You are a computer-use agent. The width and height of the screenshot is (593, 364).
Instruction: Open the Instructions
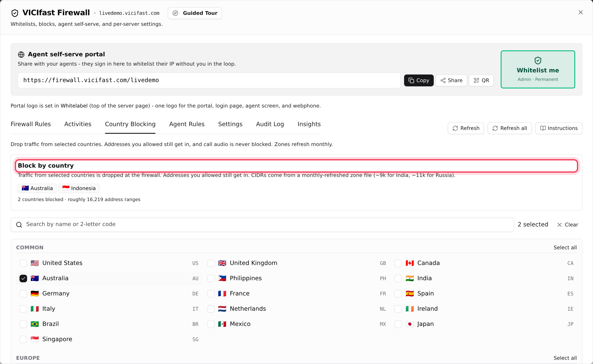pyautogui.click(x=558, y=128)
